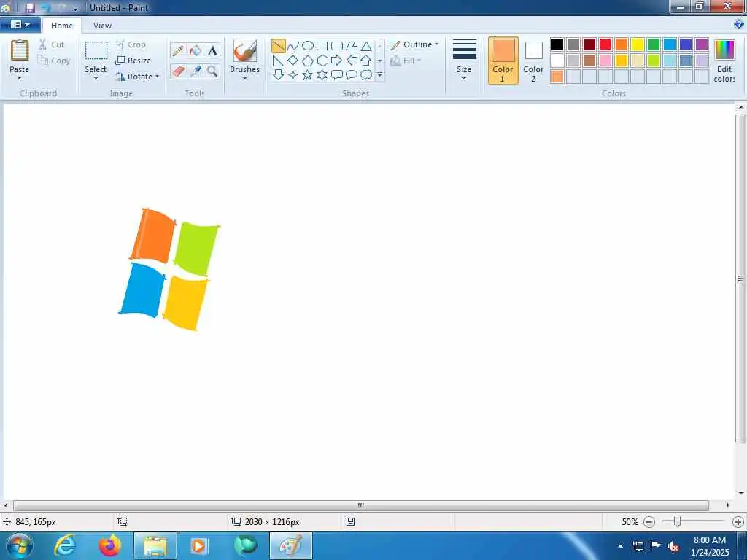The height and width of the screenshot is (560, 747).
Task: Click the zoom out minus button
Action: tap(649, 522)
